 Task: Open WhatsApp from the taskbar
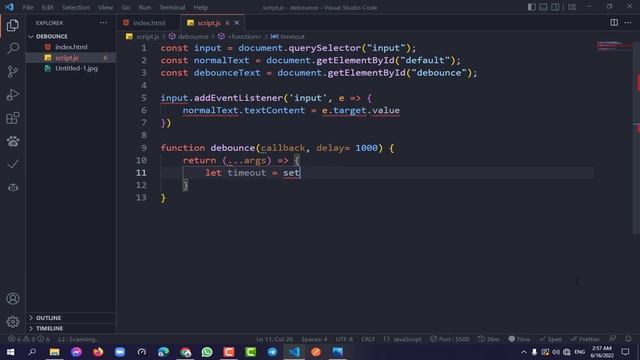[x=207, y=352]
